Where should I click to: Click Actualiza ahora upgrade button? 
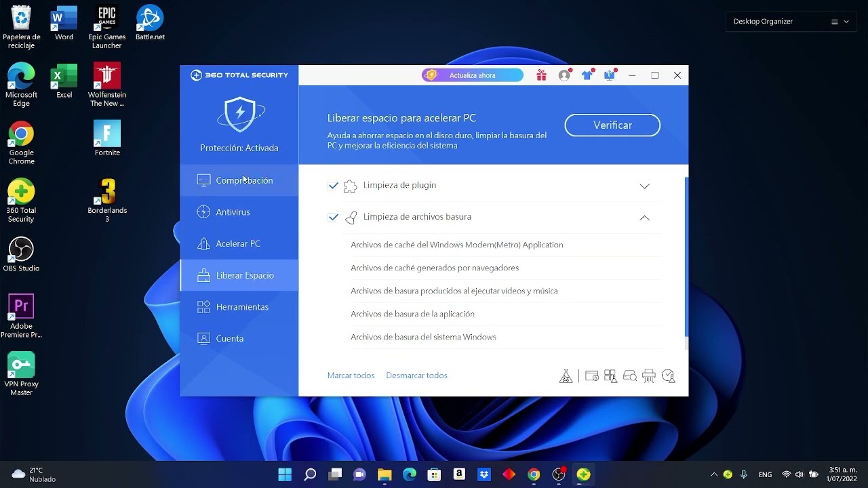tap(473, 75)
